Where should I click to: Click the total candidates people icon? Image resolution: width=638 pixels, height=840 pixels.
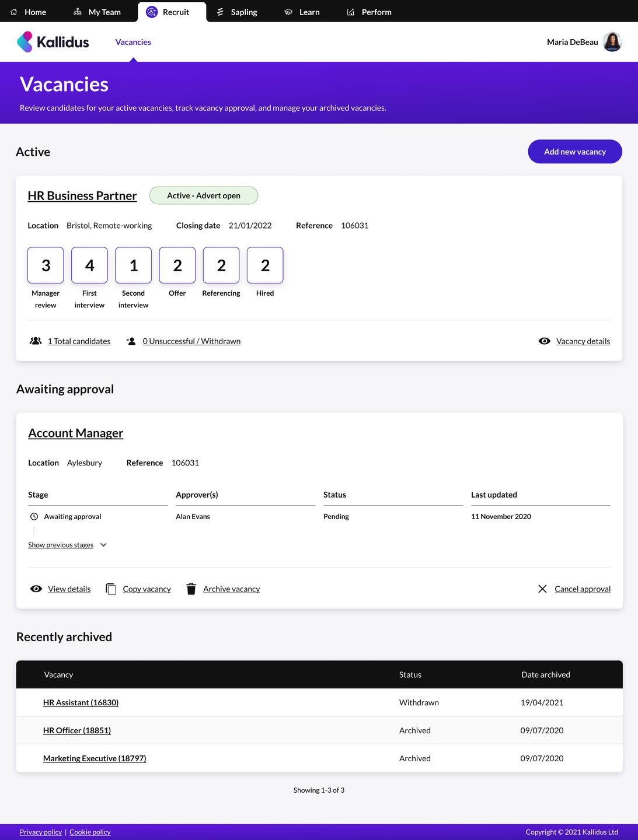pyautogui.click(x=36, y=341)
